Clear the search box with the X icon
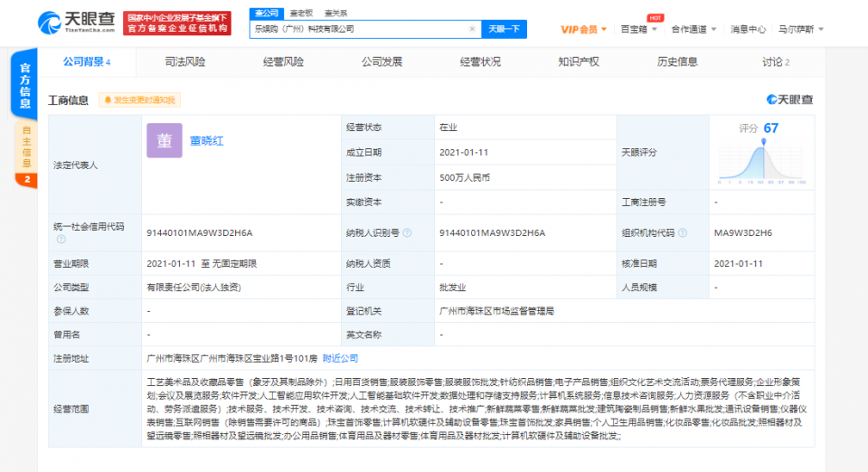868x472 pixels. pos(472,29)
